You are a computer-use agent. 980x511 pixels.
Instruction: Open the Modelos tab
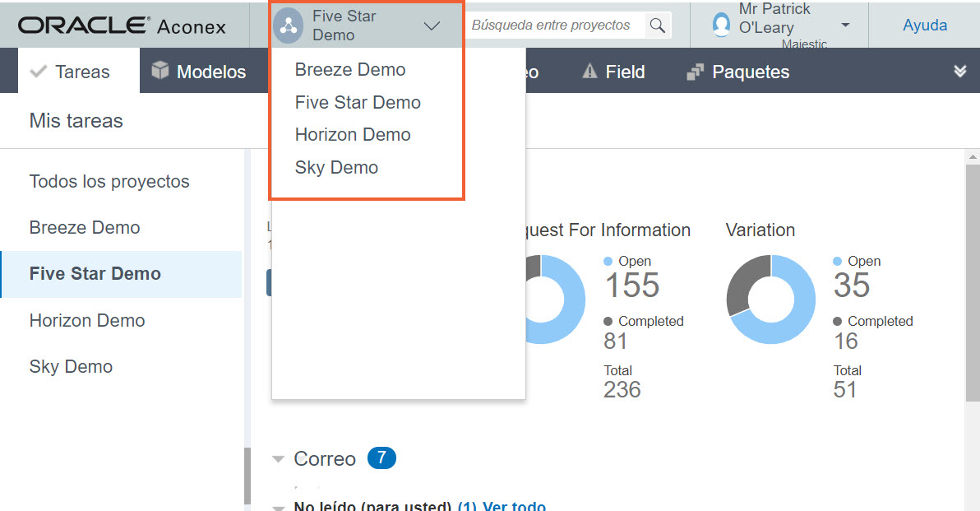(200, 72)
